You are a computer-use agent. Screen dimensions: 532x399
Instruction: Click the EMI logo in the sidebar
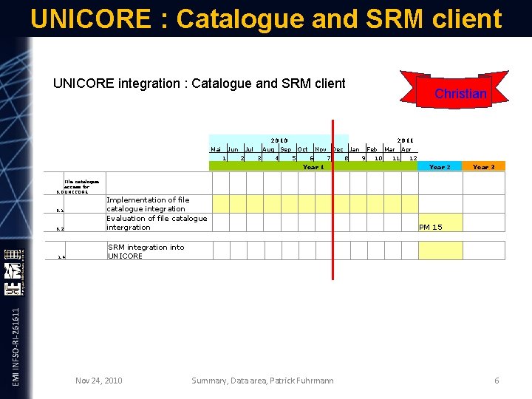point(14,273)
